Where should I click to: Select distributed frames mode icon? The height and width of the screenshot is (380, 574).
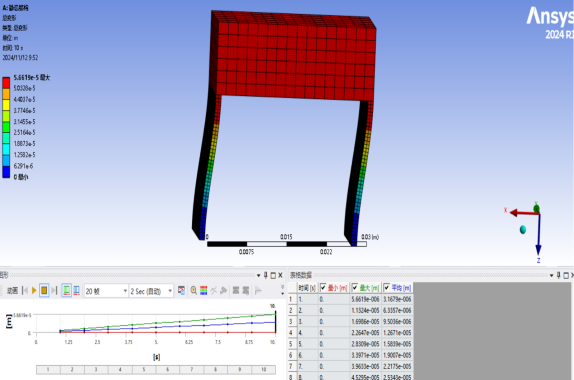[66, 291]
